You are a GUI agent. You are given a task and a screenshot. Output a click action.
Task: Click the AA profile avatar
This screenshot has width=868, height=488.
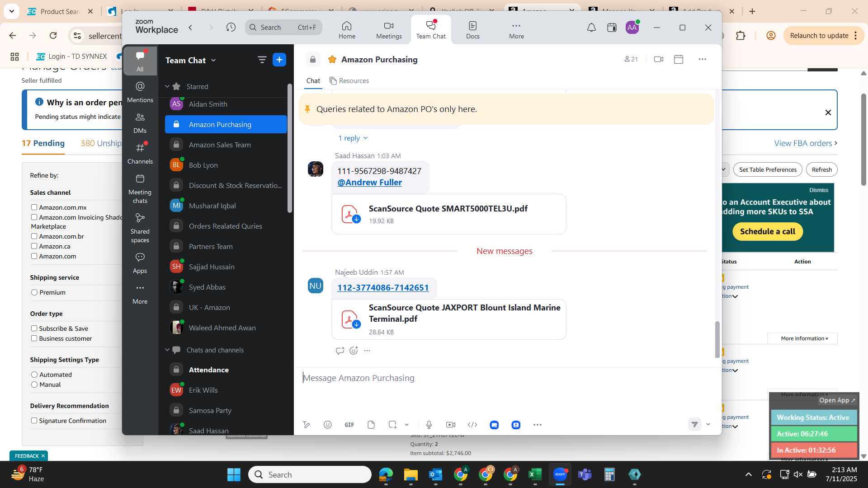(x=632, y=28)
